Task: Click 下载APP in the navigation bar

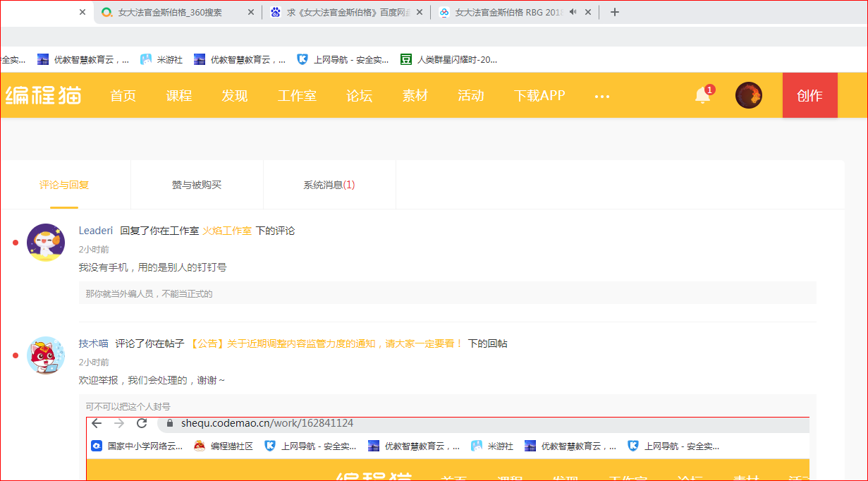Action: (x=539, y=96)
